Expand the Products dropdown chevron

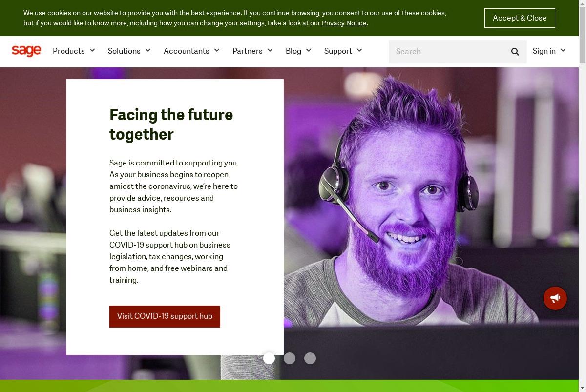click(x=92, y=50)
